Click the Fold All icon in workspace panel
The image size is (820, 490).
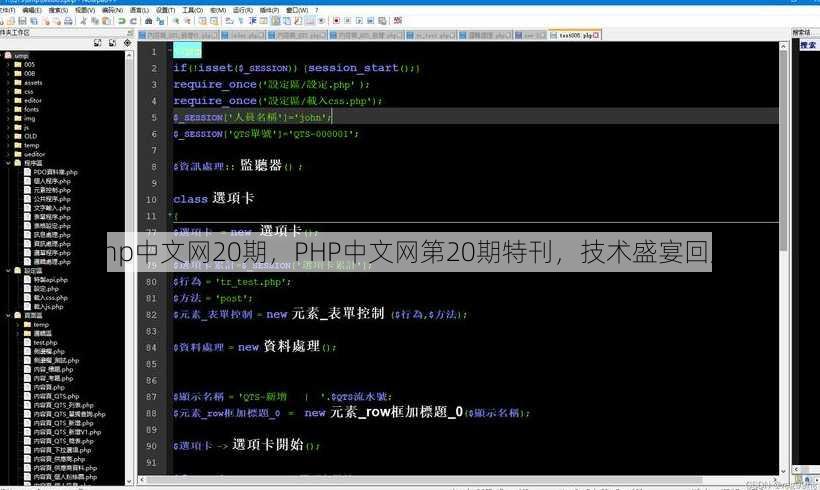[x=112, y=43]
